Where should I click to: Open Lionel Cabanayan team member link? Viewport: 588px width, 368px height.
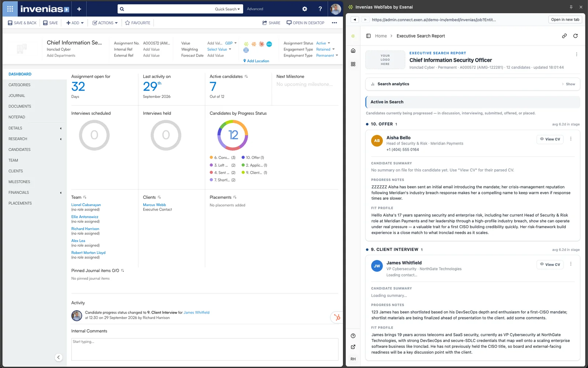(x=86, y=205)
